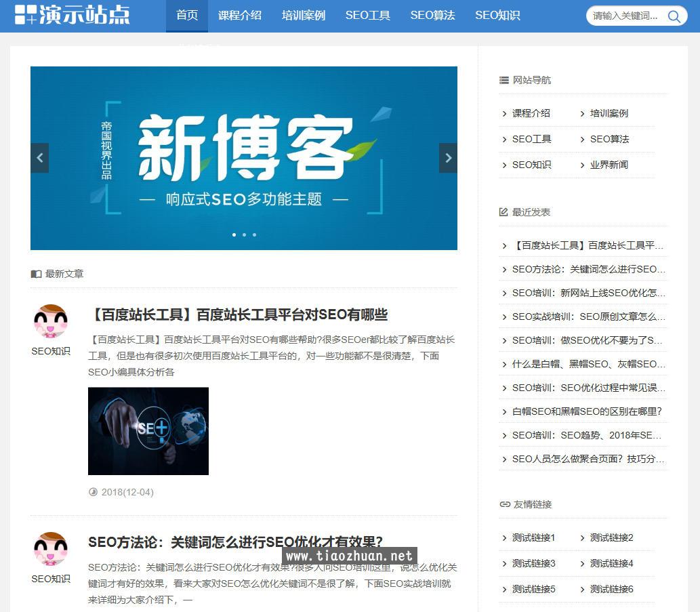Open the SEO算法 sidebar navigation link
This screenshot has width=700, height=612.
coord(609,139)
